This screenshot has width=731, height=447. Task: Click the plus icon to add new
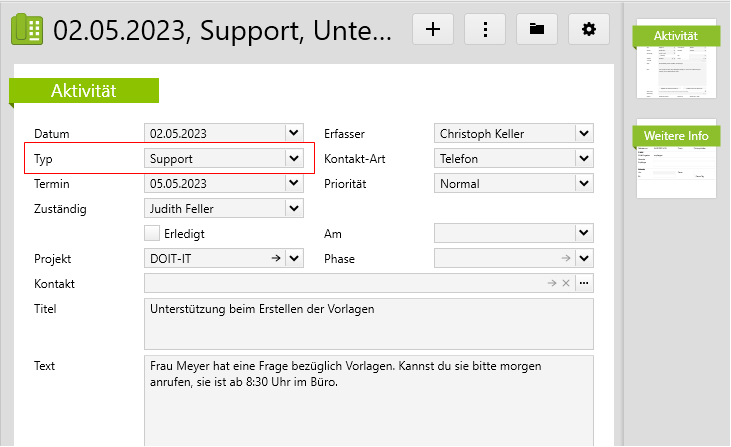[433, 29]
